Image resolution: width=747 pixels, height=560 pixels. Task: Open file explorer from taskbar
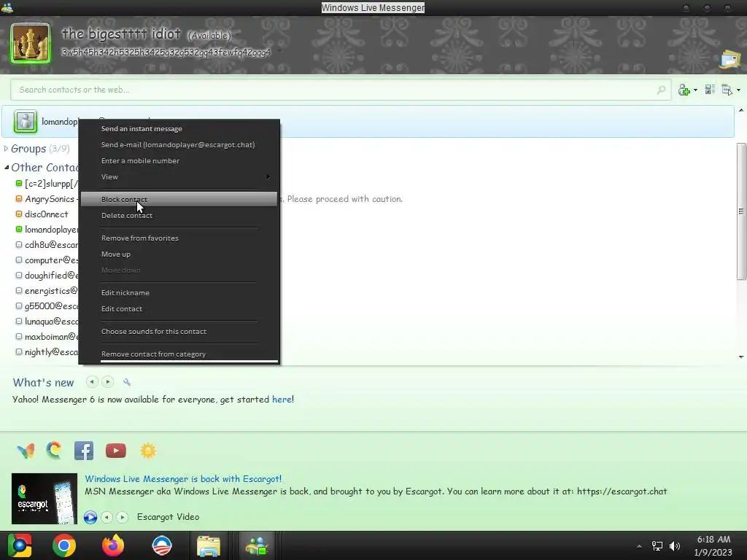pos(209,545)
